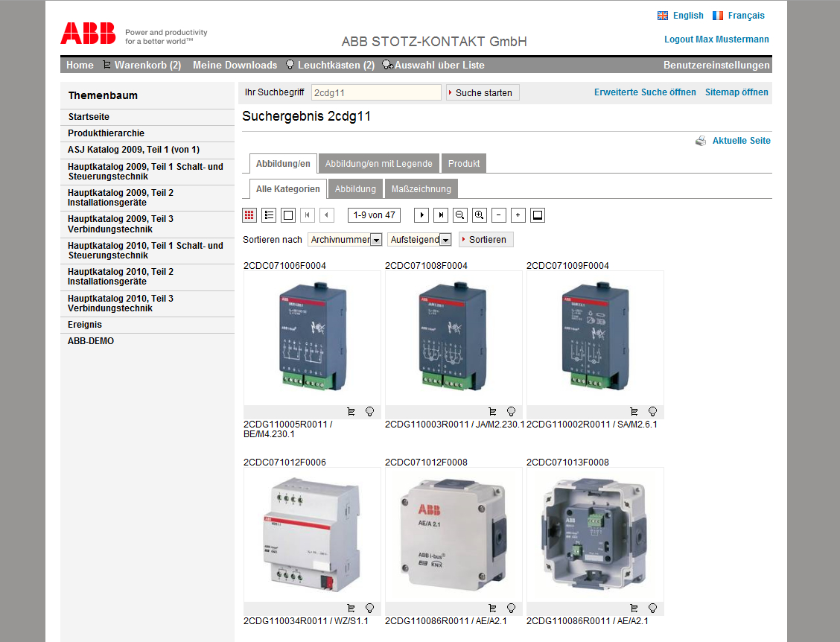
Task: Click the print icon for Aktuelle Seite
Action: (x=701, y=141)
